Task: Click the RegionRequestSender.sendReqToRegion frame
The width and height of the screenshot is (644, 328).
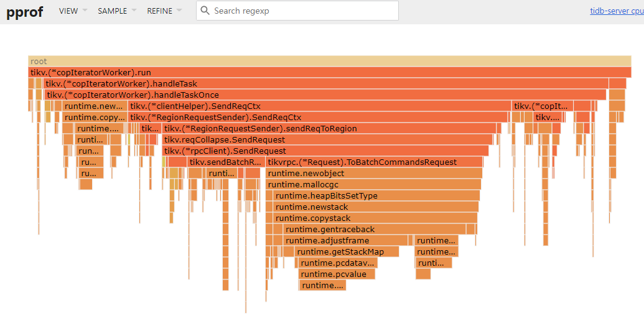Action: (x=330, y=129)
